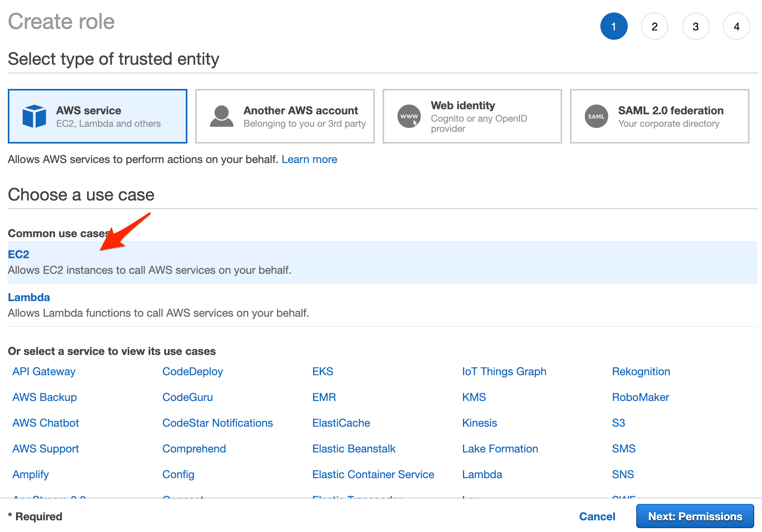Open Elastic Beanstalk service use cases
The height and width of the screenshot is (532, 762).
coord(354,449)
